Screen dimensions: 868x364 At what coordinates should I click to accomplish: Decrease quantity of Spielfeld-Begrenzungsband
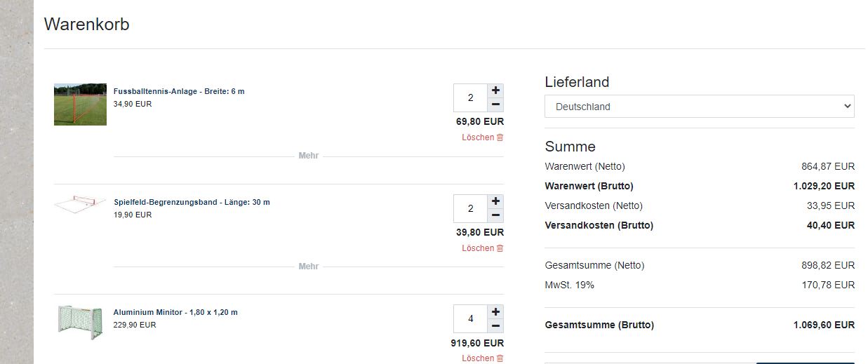(496, 216)
